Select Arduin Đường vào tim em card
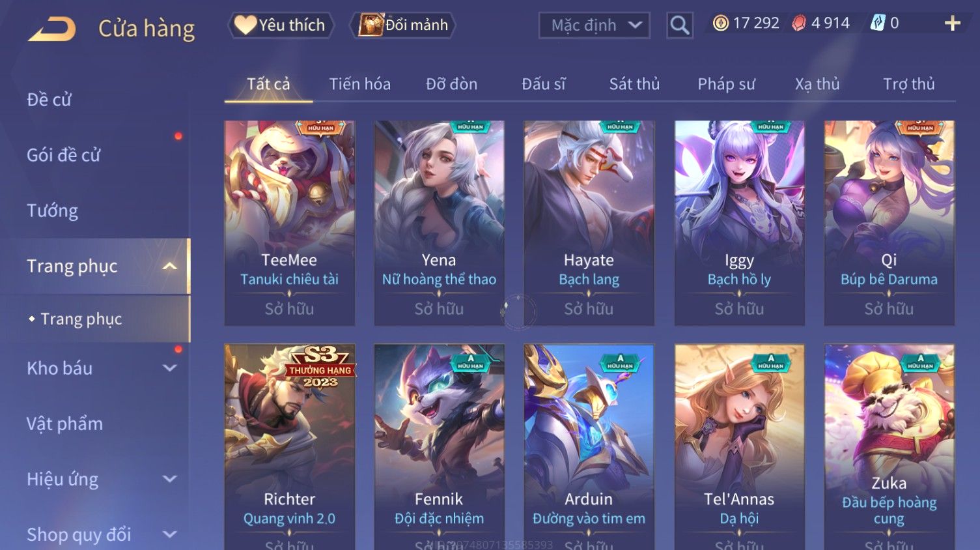The height and width of the screenshot is (550, 980). pyautogui.click(x=589, y=447)
